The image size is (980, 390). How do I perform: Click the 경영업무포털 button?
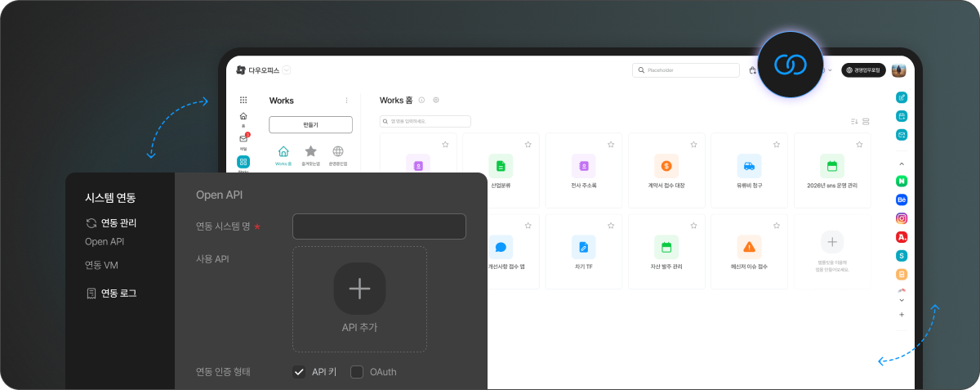[x=863, y=70]
